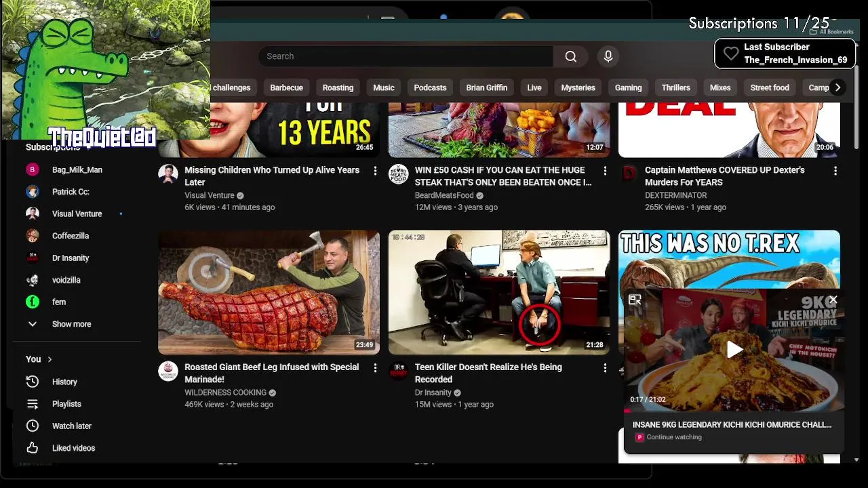The width and height of the screenshot is (868, 488).
Task: Seek on the miniplayer progress bar
Action: [734, 410]
